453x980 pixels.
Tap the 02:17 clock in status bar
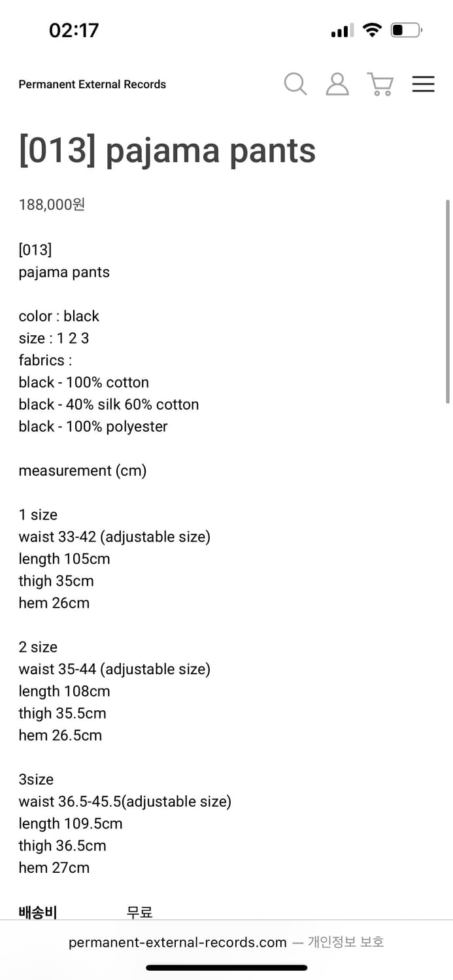point(74,30)
